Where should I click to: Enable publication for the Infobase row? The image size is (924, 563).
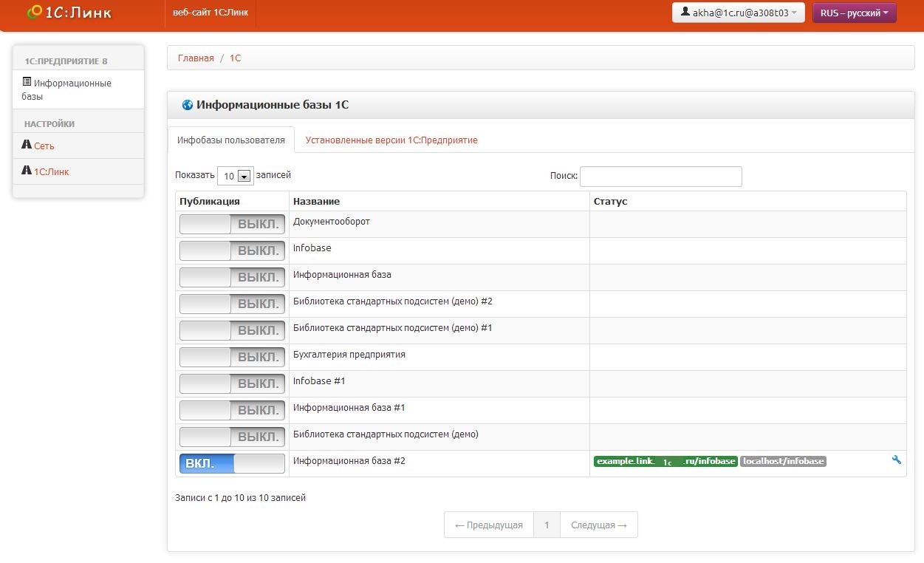click(232, 251)
